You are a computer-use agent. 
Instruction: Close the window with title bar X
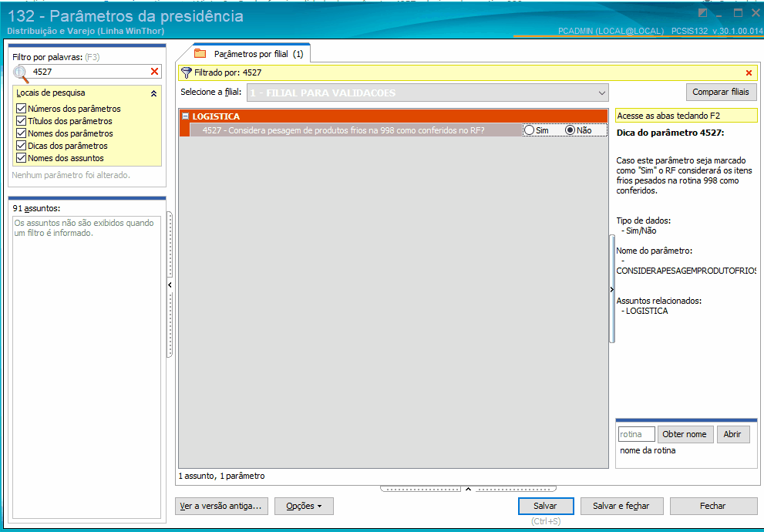(x=756, y=12)
